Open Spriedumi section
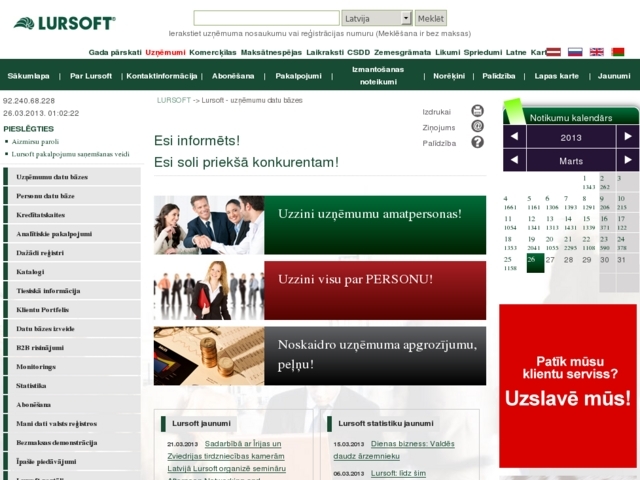This screenshot has width=640, height=480. pos(483,52)
